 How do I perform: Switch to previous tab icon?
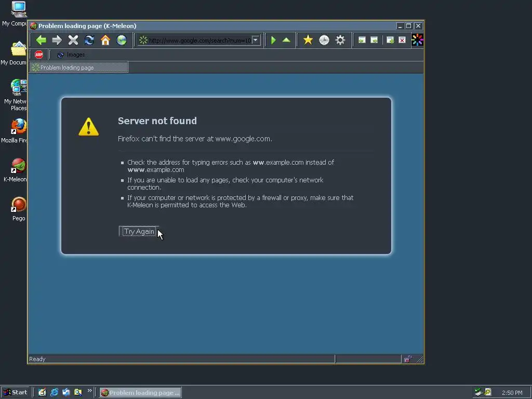362,40
